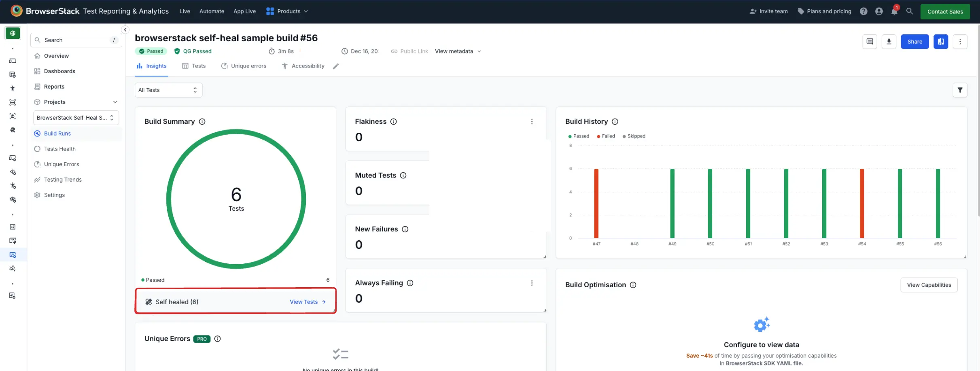Image resolution: width=980 pixels, height=371 pixels.
Task: Open the build summary notes icon near Share
Action: [870, 41]
